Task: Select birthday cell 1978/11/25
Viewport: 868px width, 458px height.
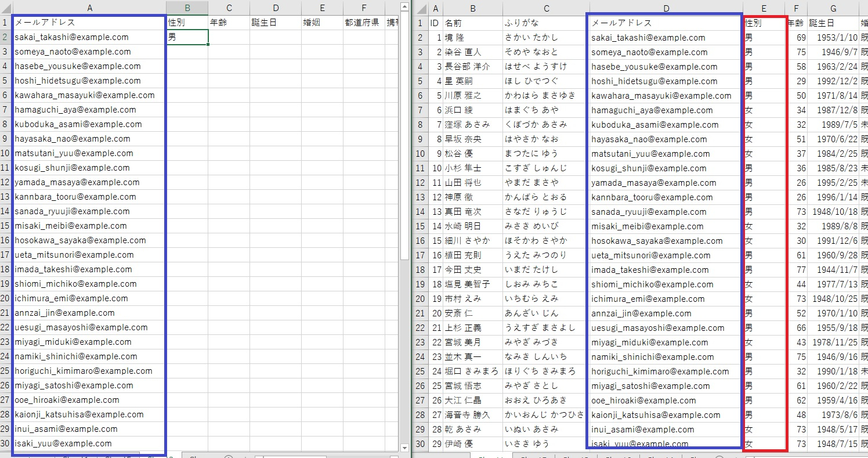Action: [x=833, y=342]
